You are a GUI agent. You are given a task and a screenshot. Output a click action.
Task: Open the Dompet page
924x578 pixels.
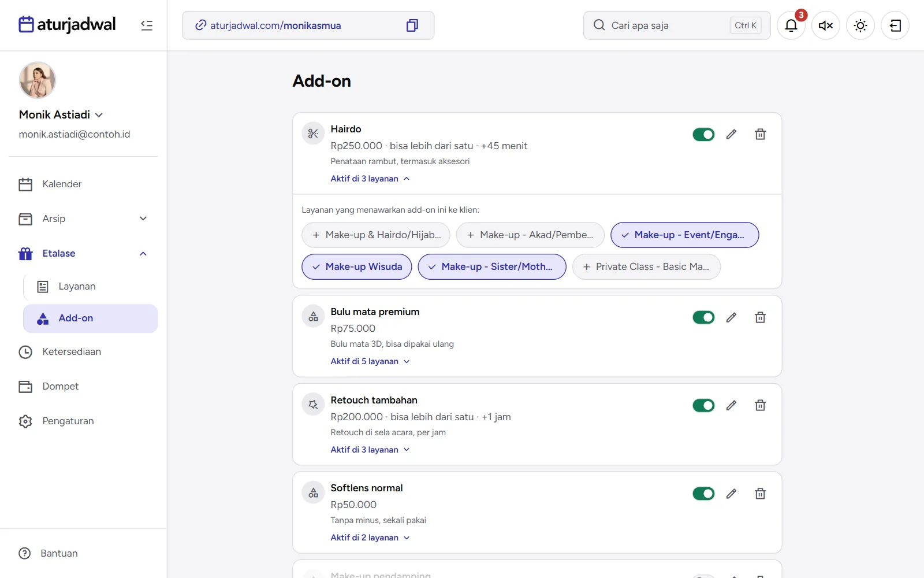tap(83, 386)
